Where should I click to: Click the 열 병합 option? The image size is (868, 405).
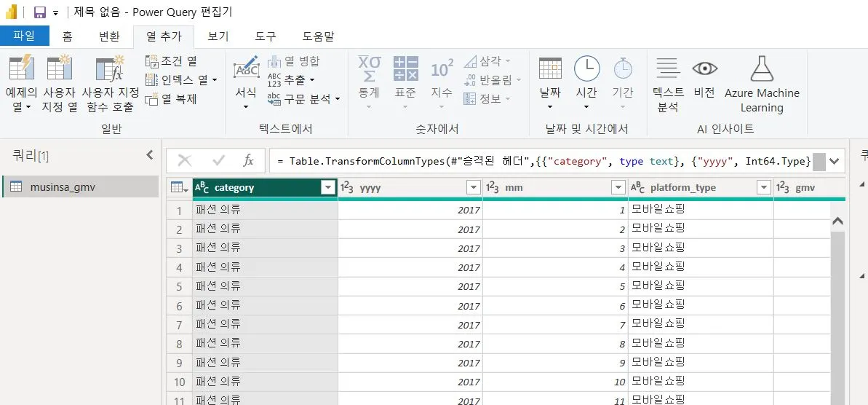coord(293,61)
